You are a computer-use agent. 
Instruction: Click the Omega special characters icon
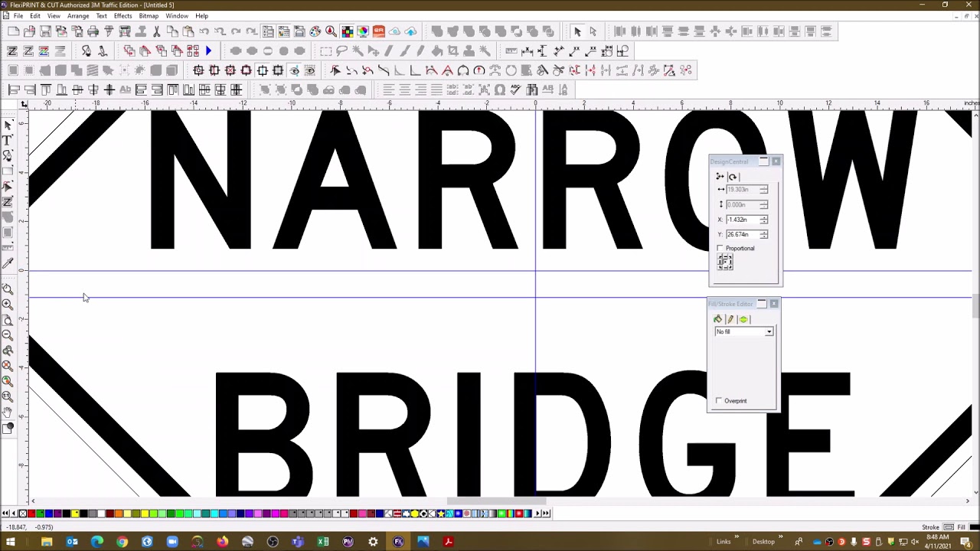[x=500, y=90]
